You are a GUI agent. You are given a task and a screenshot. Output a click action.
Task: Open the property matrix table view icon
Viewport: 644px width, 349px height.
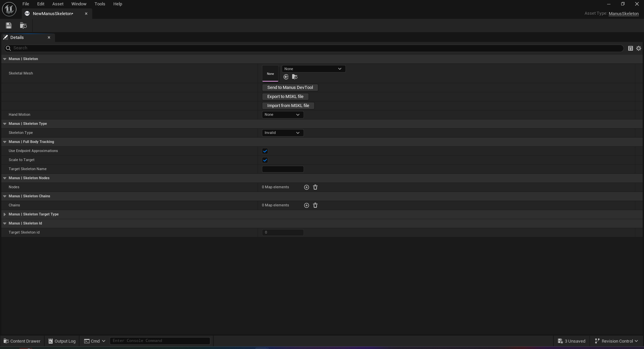point(631,48)
